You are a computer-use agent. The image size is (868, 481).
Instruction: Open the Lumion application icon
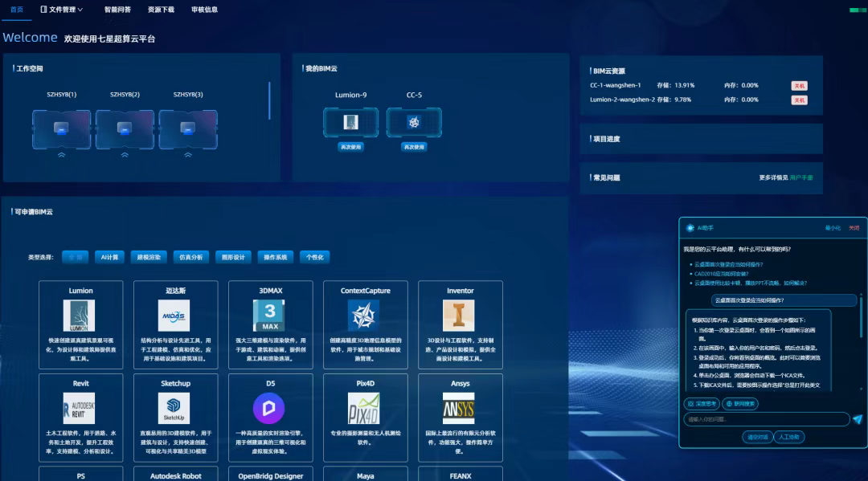80,316
